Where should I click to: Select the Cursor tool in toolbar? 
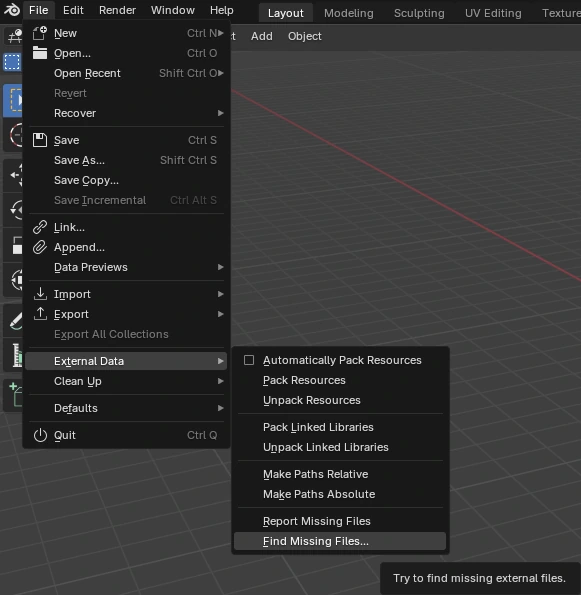(13, 135)
